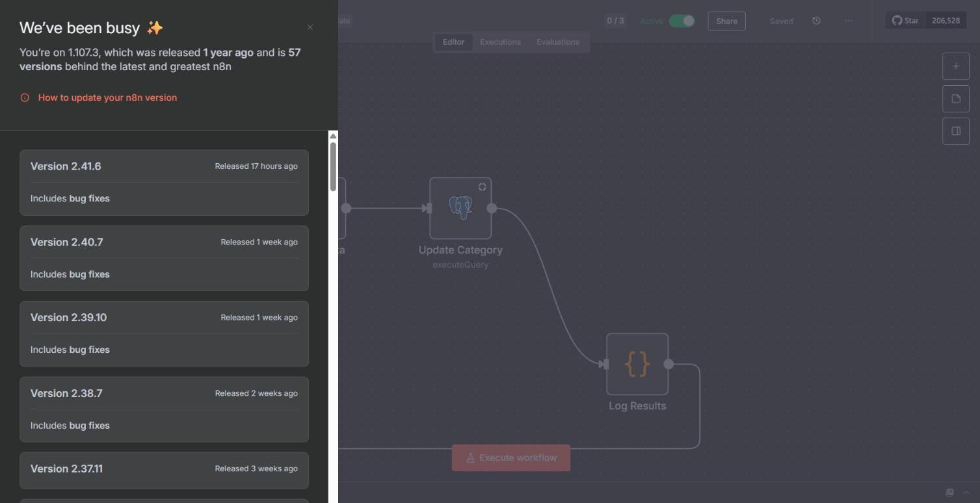Open the workflow history clock icon
Screen dimensions: 980x503
[816, 21]
